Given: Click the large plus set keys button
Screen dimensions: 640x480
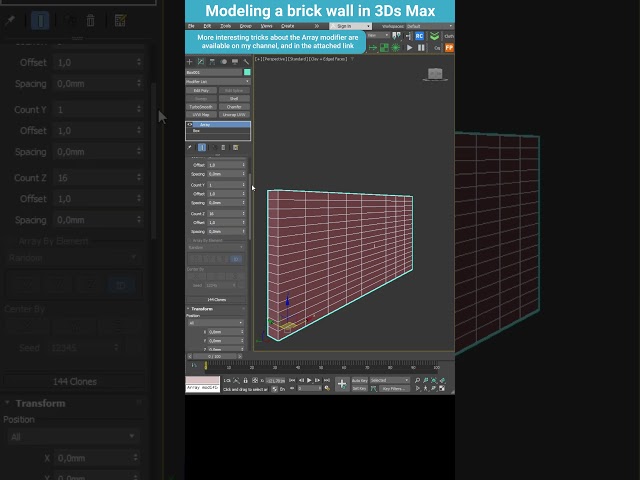Looking at the screenshot, I should pyautogui.click(x=342, y=384).
